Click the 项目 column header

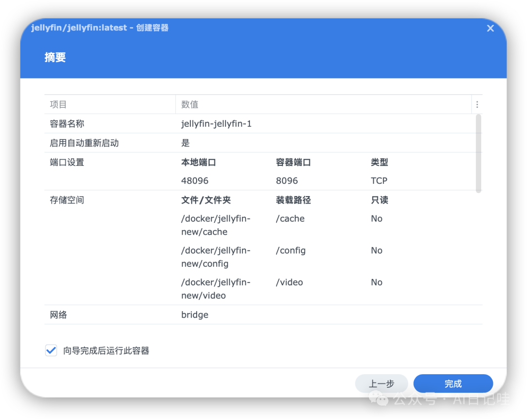[x=110, y=104]
